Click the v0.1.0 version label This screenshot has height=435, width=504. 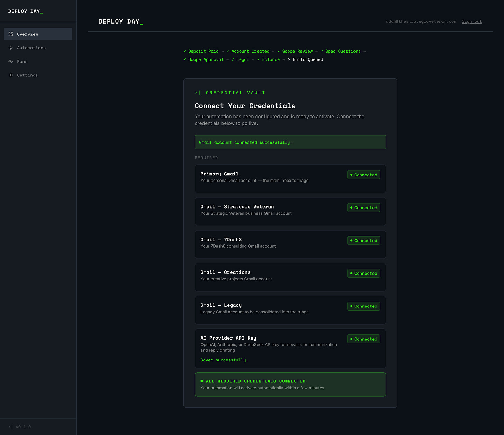23,427
